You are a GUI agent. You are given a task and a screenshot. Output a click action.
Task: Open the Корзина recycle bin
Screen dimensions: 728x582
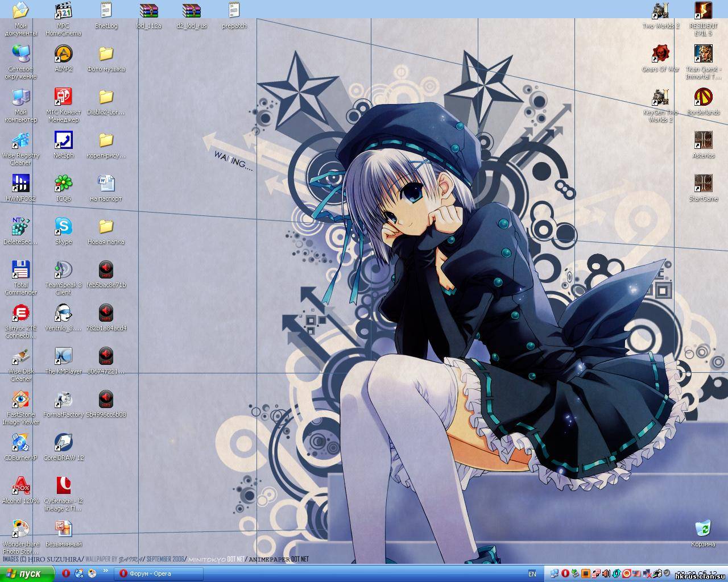(703, 529)
